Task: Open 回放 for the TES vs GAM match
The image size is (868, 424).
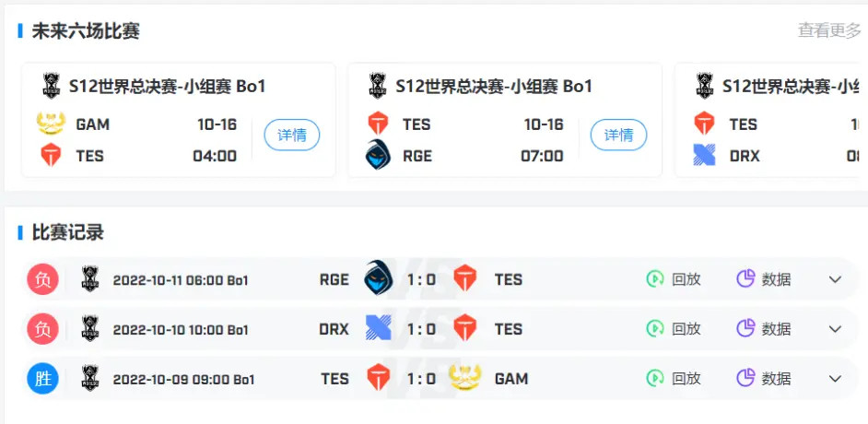Action: [x=686, y=378]
